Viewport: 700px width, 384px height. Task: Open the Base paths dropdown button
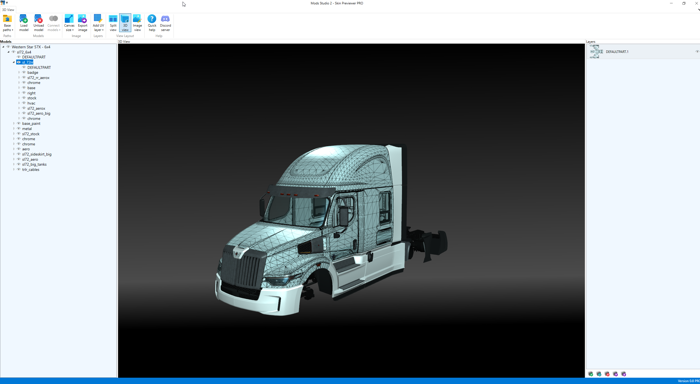pos(7,23)
